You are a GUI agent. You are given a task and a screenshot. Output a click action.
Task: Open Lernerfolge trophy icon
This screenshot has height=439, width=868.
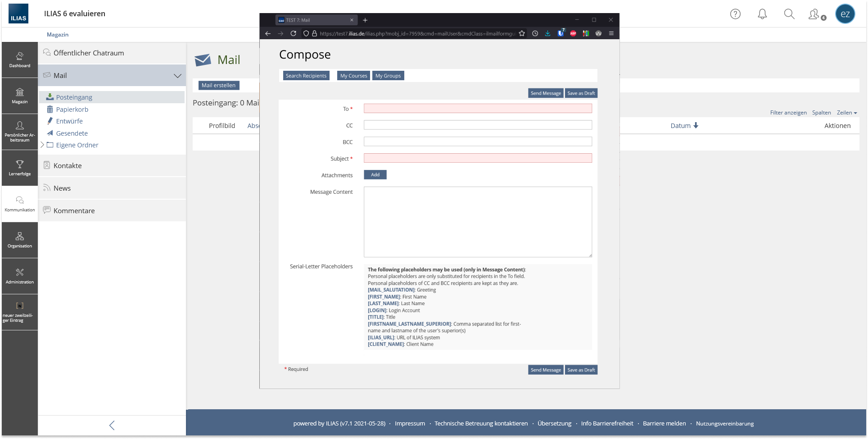(20, 168)
